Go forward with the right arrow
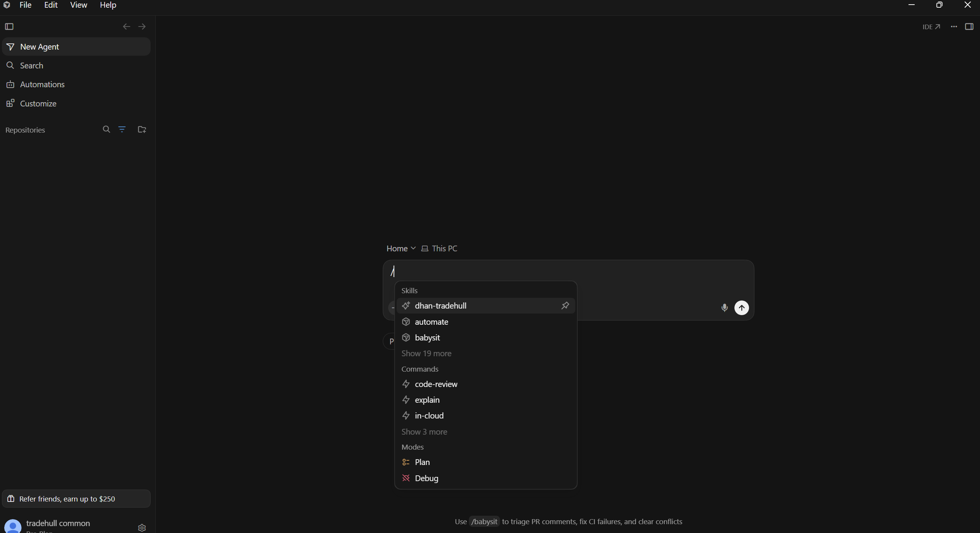This screenshot has width=980, height=533. (x=142, y=27)
